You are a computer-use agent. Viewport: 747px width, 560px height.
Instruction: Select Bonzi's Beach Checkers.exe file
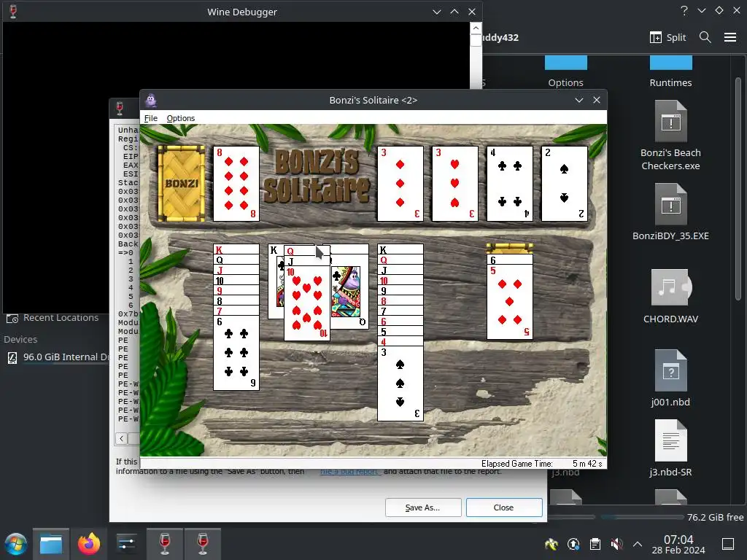pyautogui.click(x=670, y=135)
